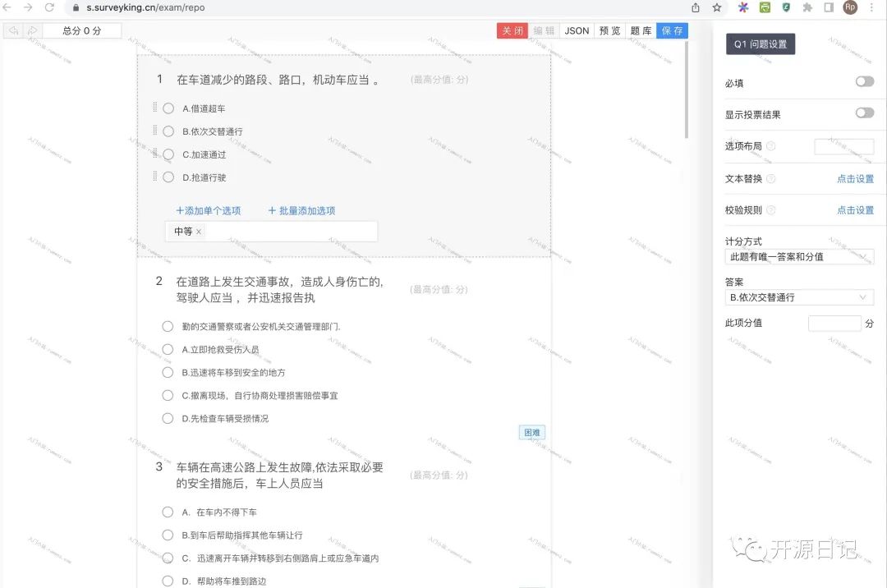The image size is (887, 588).
Task: Open the 题库 toolbar button
Action: pyautogui.click(x=641, y=30)
